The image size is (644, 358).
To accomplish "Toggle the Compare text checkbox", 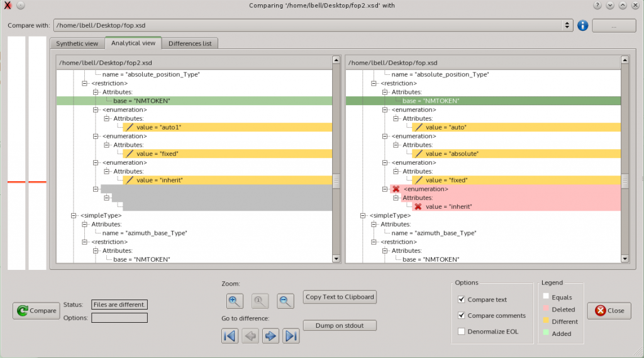I will click(x=462, y=299).
